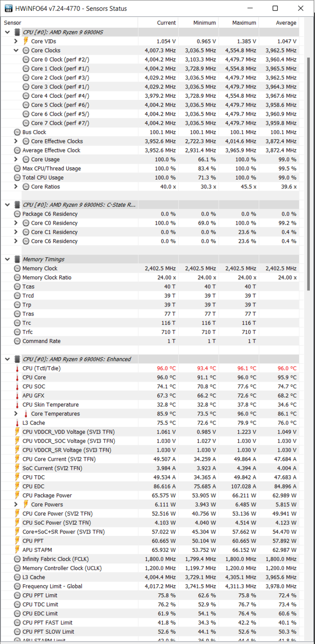Click the clock icon beside Memory Clock
This screenshot has width=315, height=644.
[17, 268]
